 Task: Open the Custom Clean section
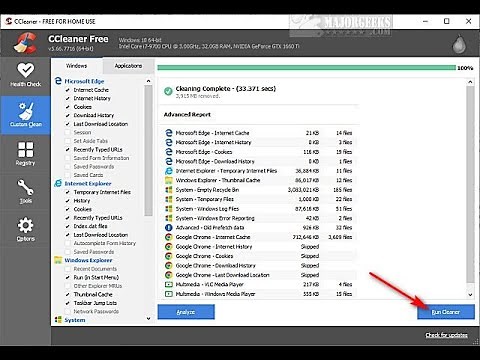coord(26,115)
